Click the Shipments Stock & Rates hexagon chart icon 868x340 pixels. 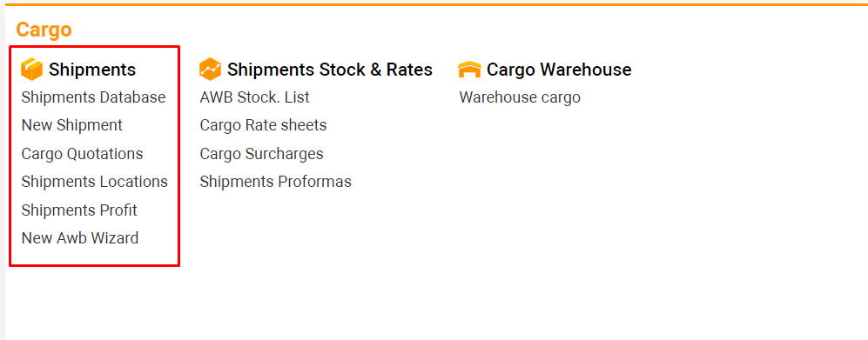click(211, 70)
